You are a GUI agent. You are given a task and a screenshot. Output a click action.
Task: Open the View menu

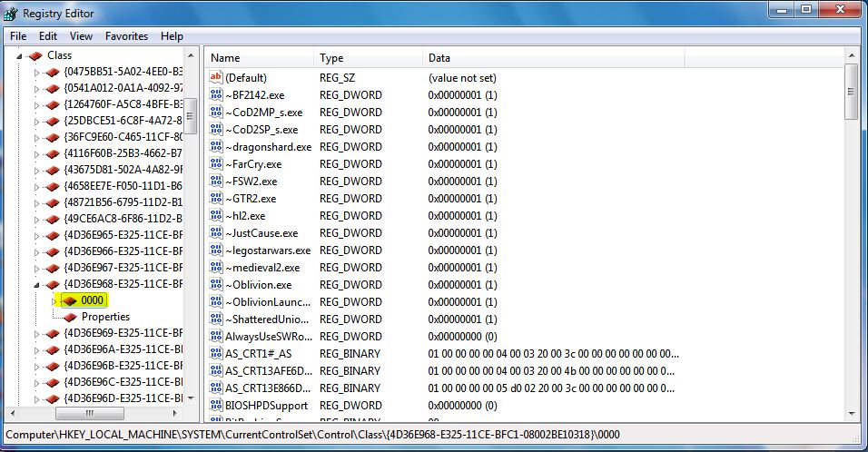tap(81, 36)
